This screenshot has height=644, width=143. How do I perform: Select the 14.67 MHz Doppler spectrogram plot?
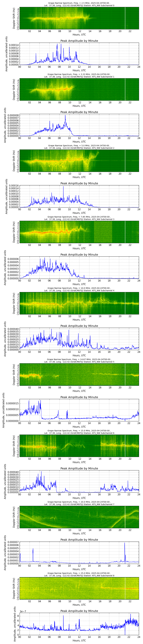pyautogui.click(x=79, y=374)
